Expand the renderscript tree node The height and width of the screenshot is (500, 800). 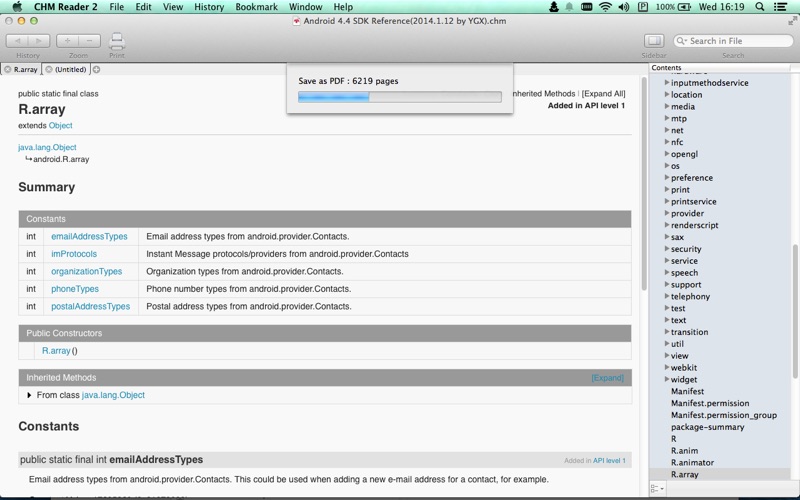tap(667, 225)
